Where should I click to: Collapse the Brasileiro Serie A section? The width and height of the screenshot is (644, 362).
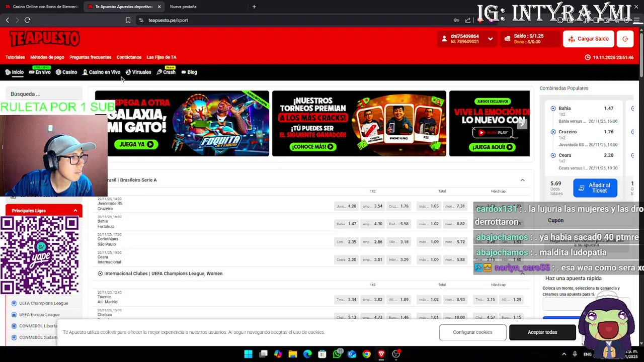pos(522,180)
